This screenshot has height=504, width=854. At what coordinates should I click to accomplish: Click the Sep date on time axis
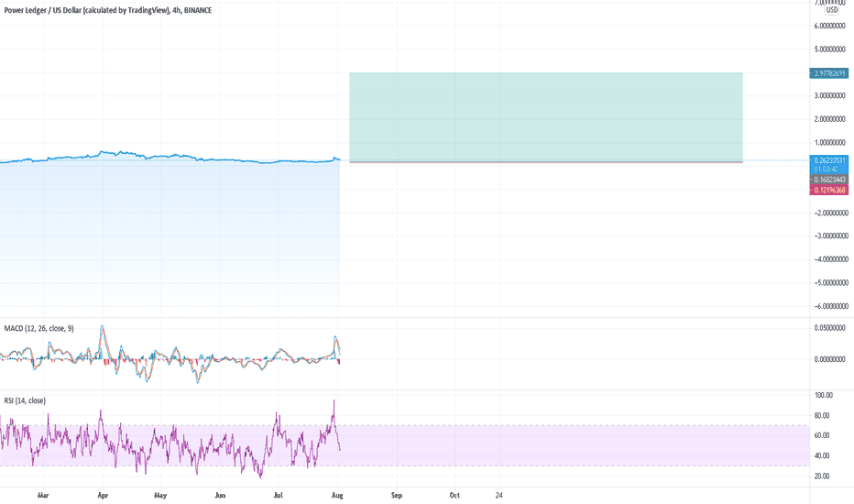pos(397,495)
